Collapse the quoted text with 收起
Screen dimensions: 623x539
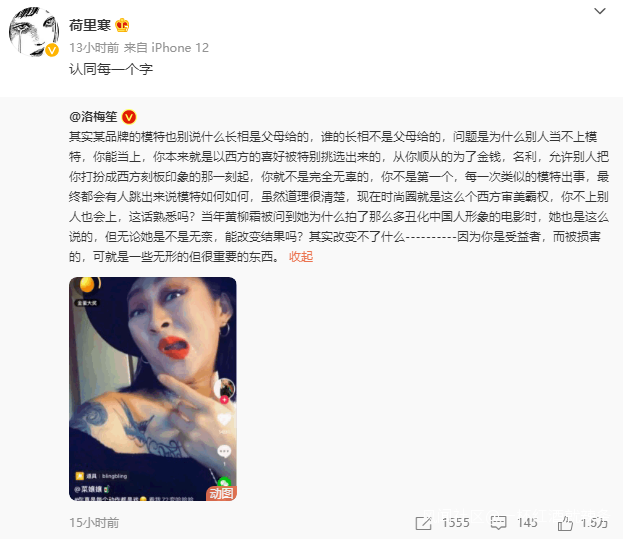(301, 257)
